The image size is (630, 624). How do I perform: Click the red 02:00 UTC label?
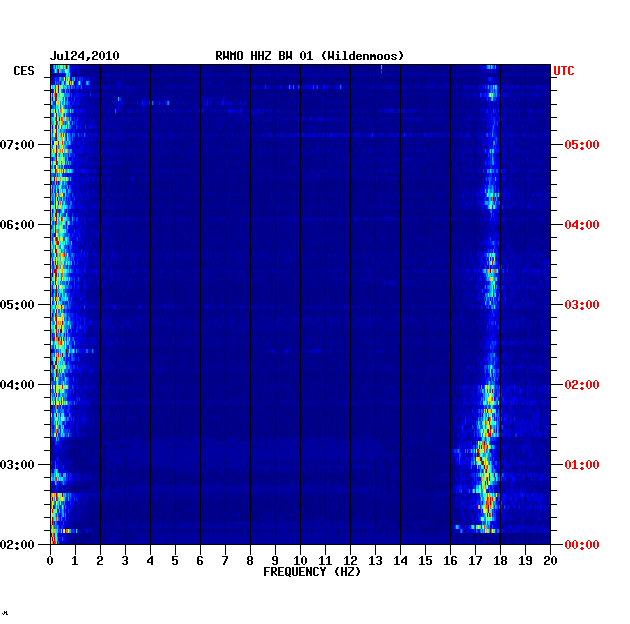582,385
